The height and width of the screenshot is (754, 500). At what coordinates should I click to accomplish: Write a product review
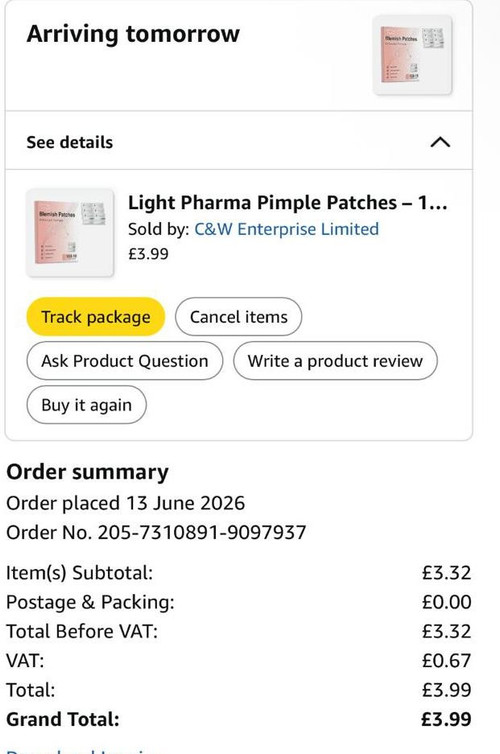coord(335,361)
